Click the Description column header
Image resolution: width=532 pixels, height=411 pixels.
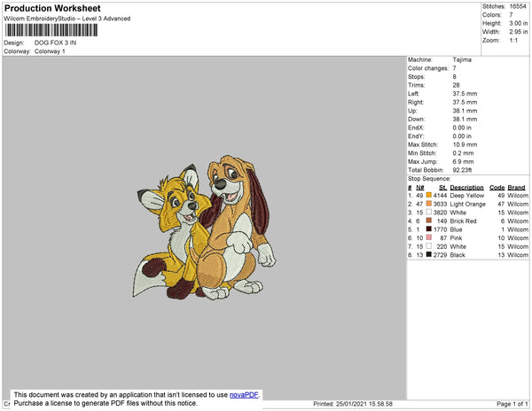click(466, 188)
